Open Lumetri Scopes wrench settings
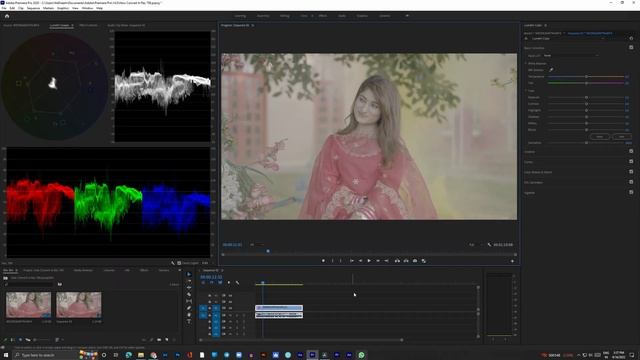This screenshot has width=640, height=360. [173, 263]
